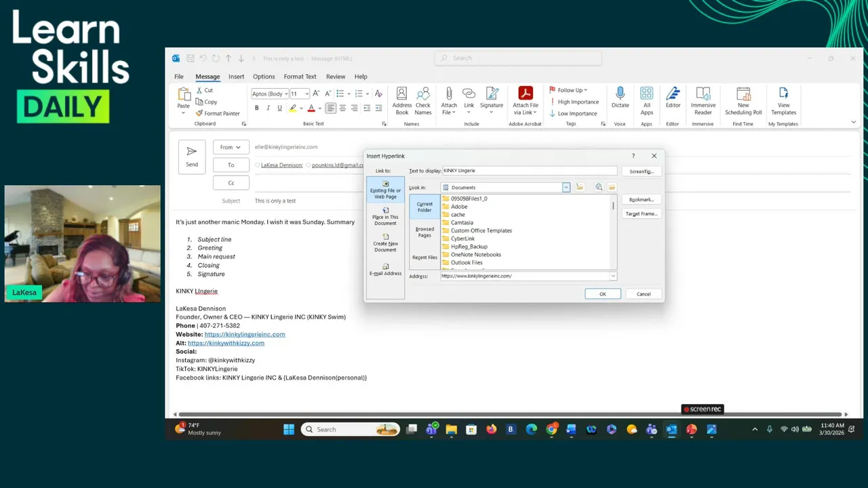Click the Target Frame button
868x488 pixels.
[x=642, y=213]
